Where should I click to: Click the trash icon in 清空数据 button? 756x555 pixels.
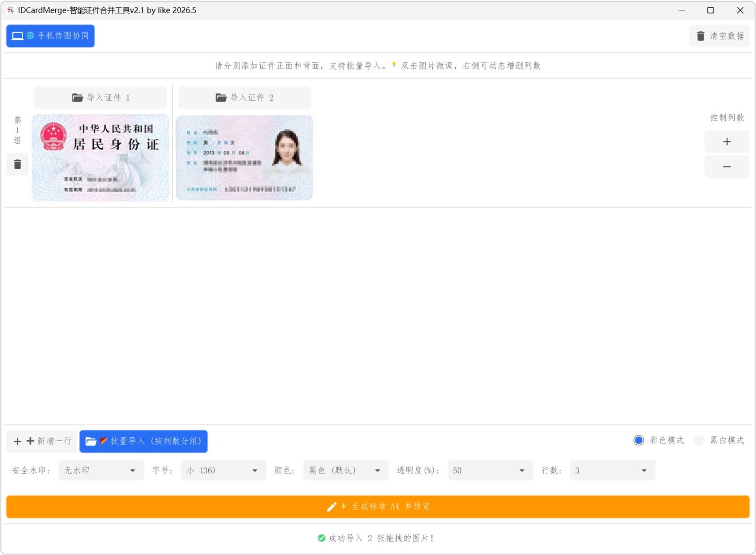point(701,36)
